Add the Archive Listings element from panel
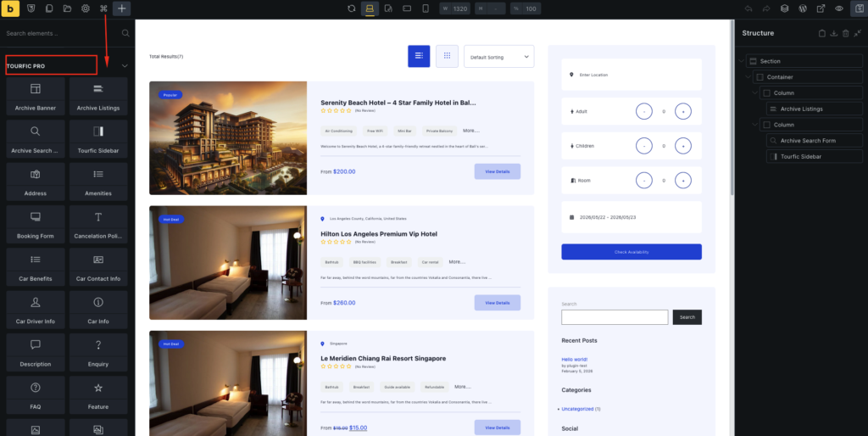The image size is (868, 436). (x=98, y=96)
